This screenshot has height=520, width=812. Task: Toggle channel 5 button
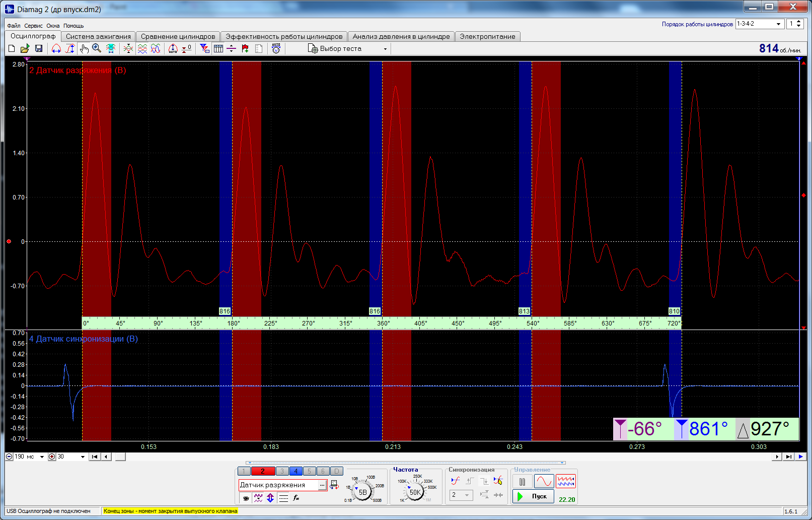310,472
